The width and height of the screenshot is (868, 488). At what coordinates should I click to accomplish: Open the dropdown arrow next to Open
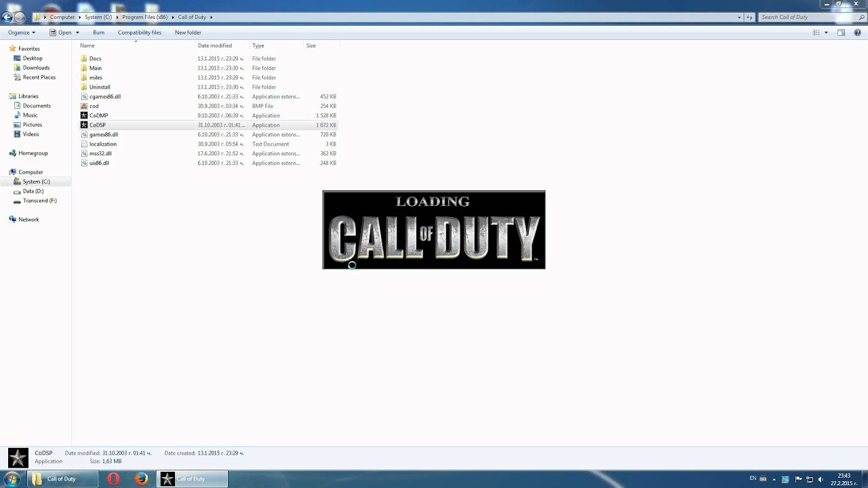coord(77,33)
